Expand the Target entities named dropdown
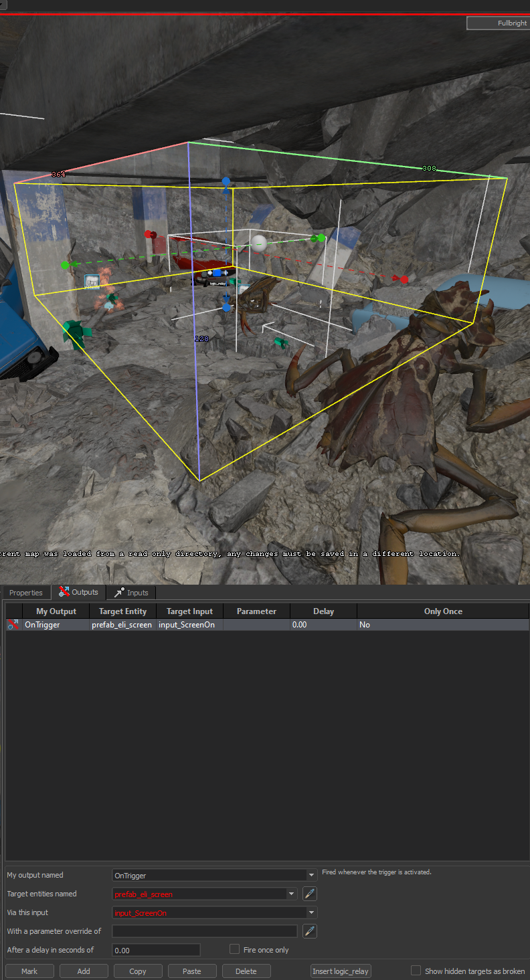This screenshot has width=530, height=980. pos(292,894)
